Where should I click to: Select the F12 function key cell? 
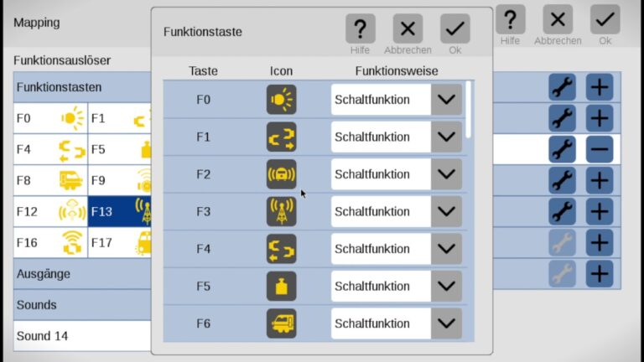[x=50, y=212]
